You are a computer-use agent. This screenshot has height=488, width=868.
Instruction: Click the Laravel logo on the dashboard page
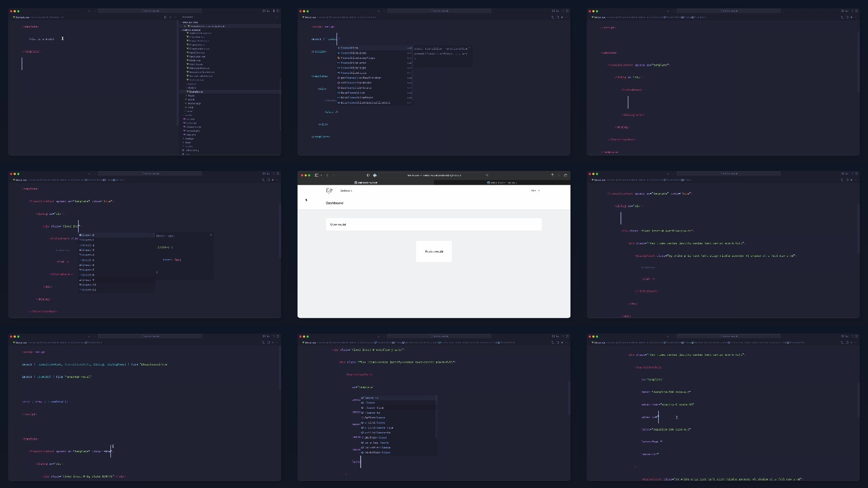point(329,191)
